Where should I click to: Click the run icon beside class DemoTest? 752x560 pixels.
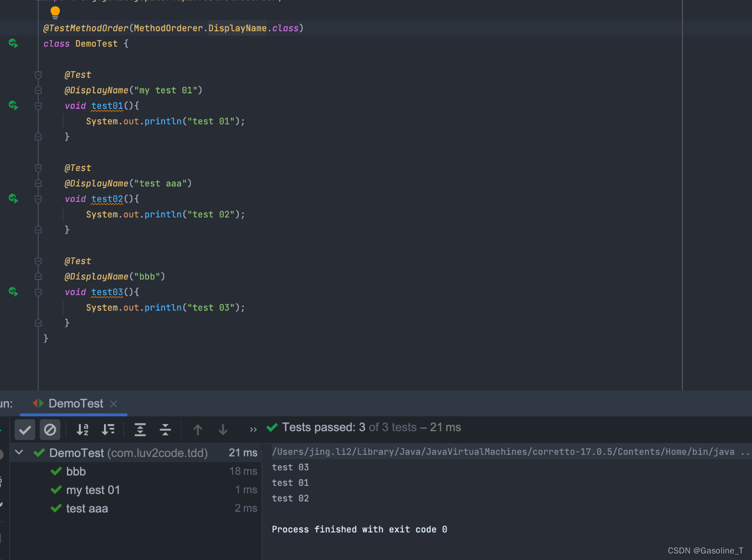tap(13, 43)
